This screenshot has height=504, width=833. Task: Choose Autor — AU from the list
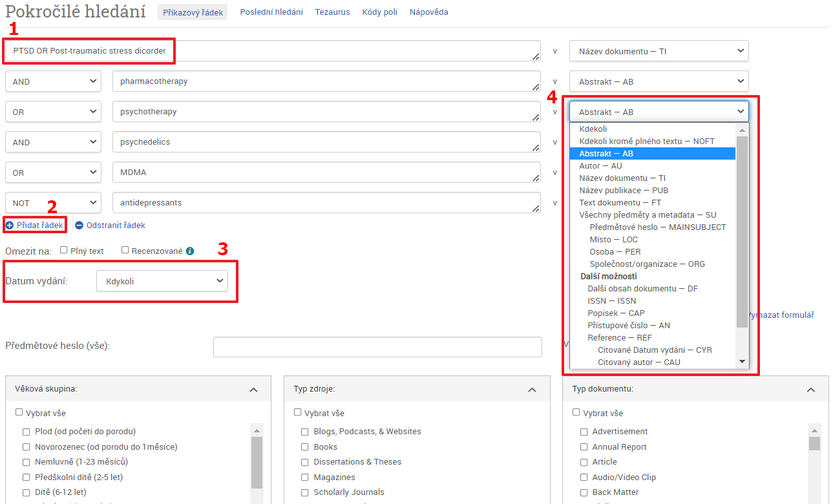[652, 165]
